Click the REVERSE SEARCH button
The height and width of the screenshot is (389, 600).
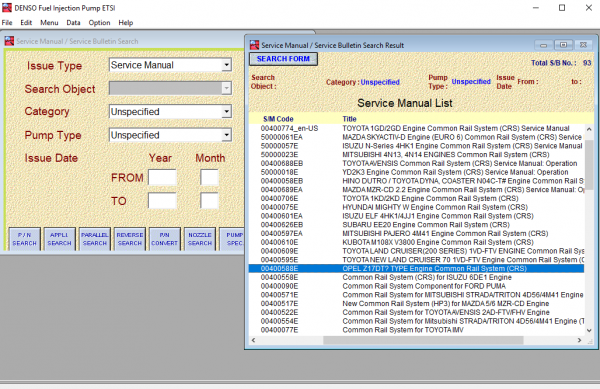click(130, 239)
